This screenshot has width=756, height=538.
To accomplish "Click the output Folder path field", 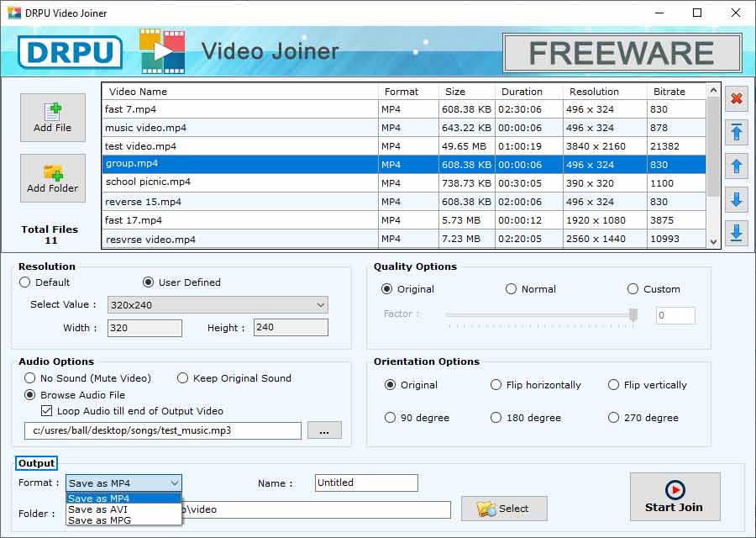I will 317,509.
